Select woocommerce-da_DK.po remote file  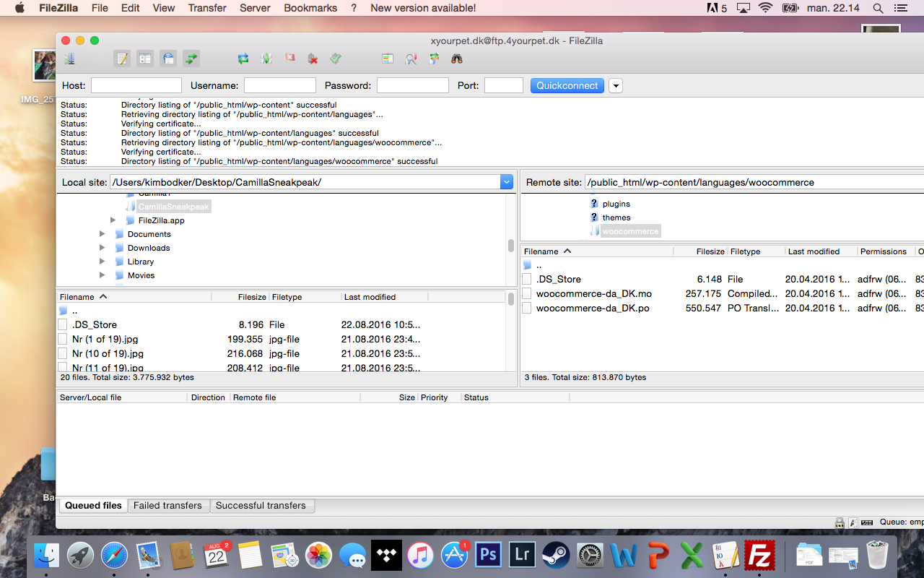tap(722, 308)
